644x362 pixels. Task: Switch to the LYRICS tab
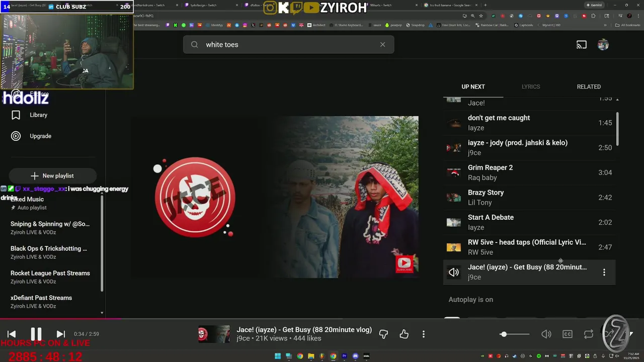pos(531,86)
